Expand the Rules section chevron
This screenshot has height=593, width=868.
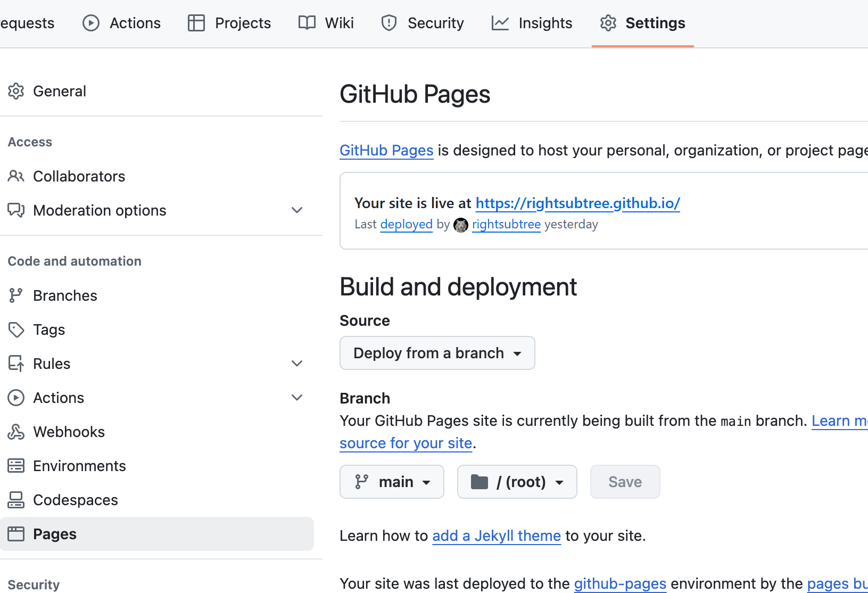pyautogui.click(x=297, y=364)
